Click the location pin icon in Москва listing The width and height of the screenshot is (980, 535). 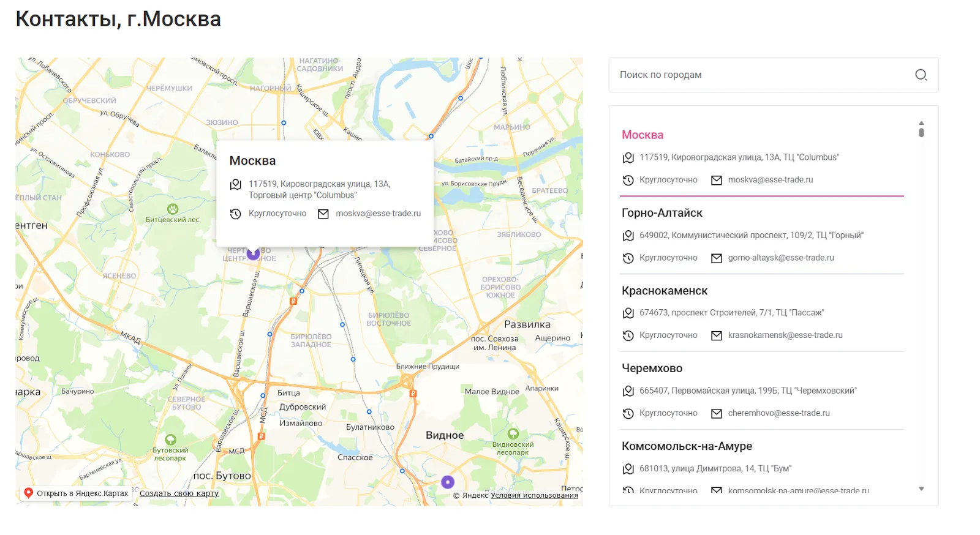[x=628, y=157]
